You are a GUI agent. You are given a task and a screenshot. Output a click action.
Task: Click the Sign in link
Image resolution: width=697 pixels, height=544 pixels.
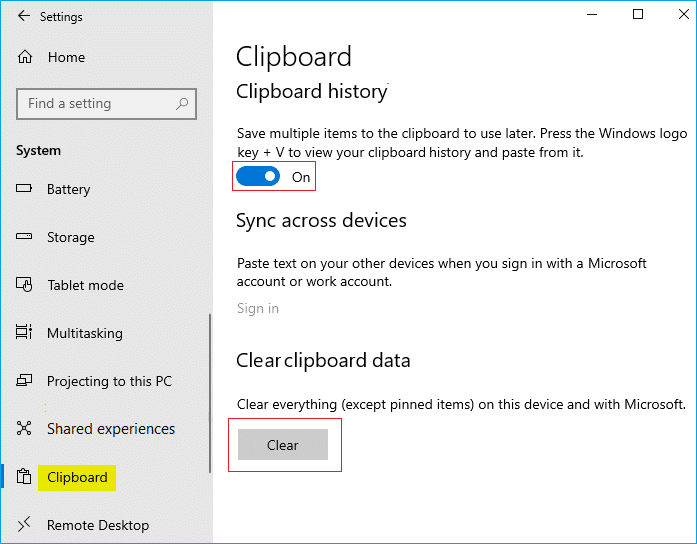(x=258, y=308)
